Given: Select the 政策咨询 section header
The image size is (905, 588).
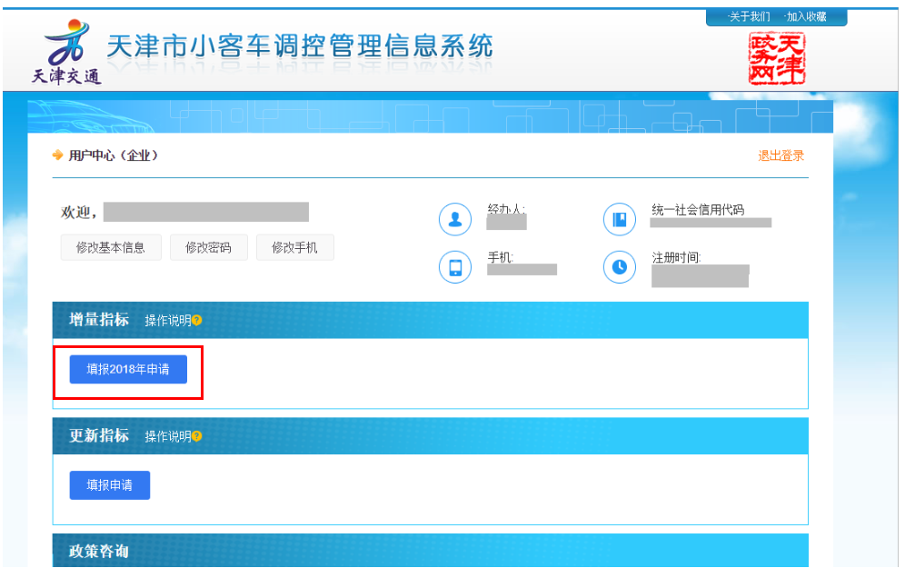Looking at the screenshot, I should 99,552.
